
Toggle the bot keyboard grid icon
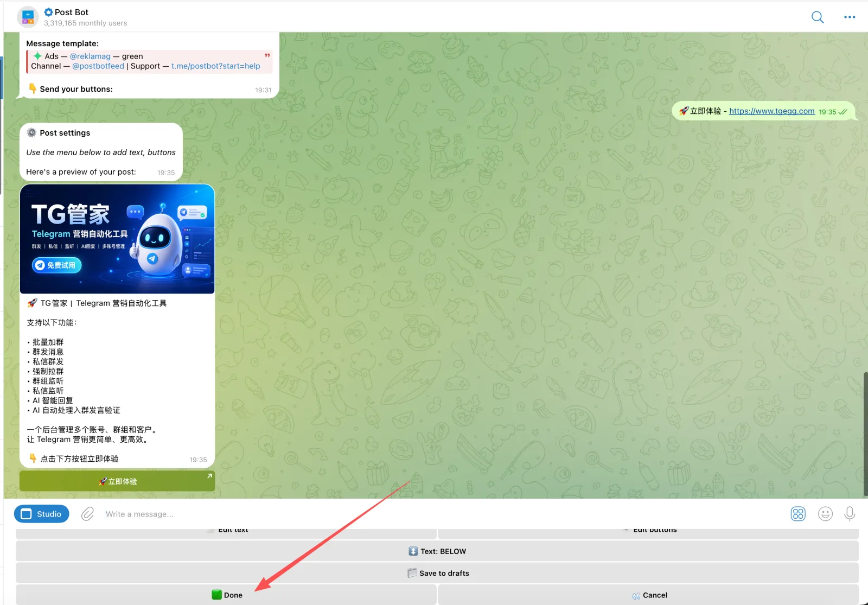point(798,514)
